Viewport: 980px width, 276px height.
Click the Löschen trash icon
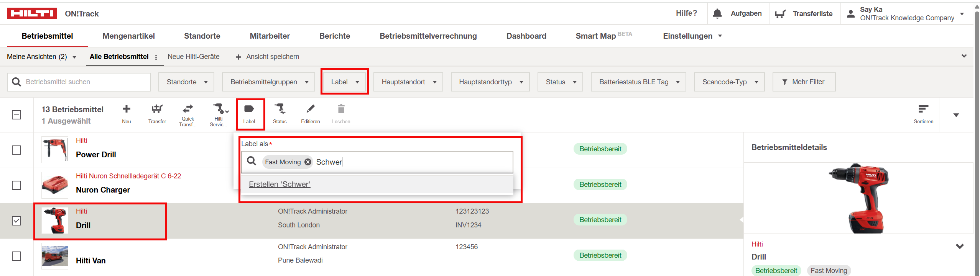pyautogui.click(x=341, y=109)
